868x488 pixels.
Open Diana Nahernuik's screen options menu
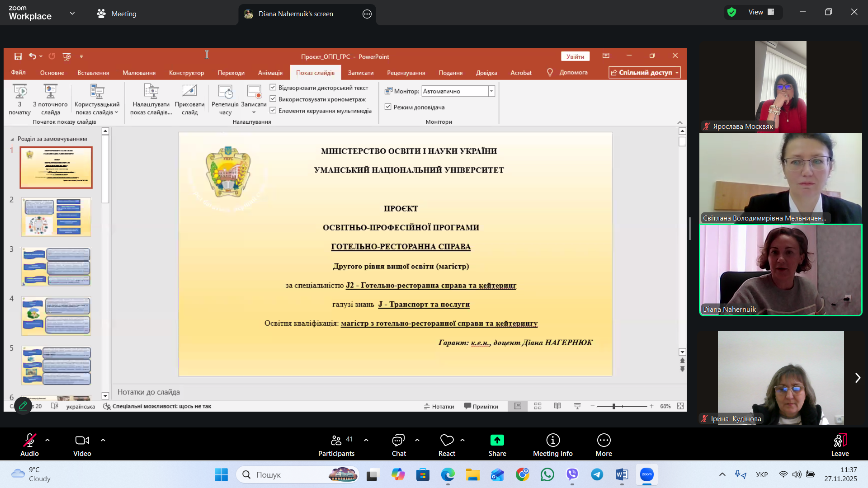pos(367,14)
